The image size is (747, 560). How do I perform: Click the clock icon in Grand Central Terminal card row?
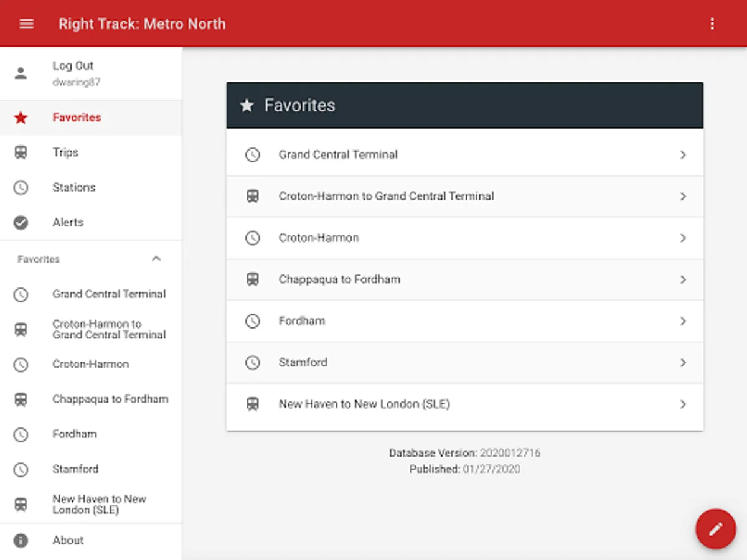[x=252, y=155]
